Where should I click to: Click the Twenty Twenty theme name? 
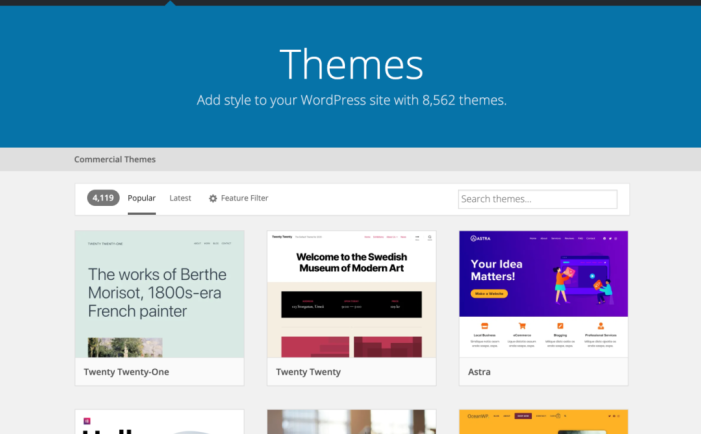[308, 372]
